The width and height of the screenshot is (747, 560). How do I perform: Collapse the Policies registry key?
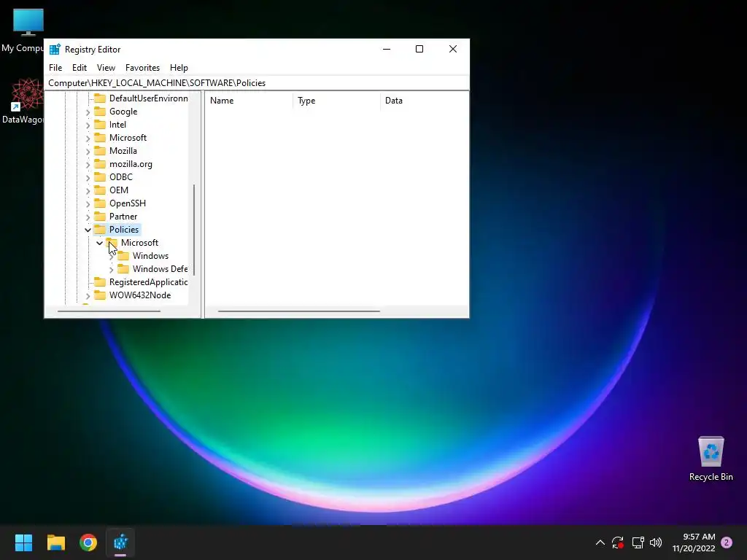pos(88,230)
